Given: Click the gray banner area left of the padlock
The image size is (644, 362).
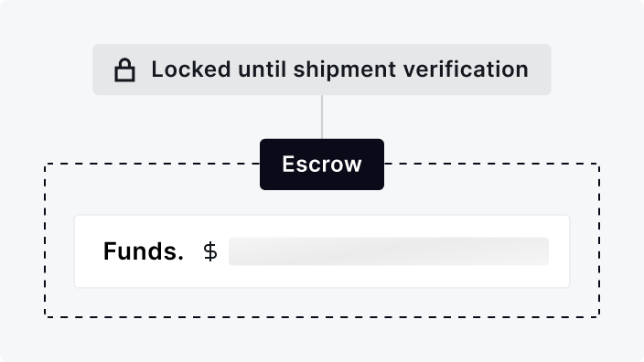Looking at the screenshot, I should [x=103, y=69].
